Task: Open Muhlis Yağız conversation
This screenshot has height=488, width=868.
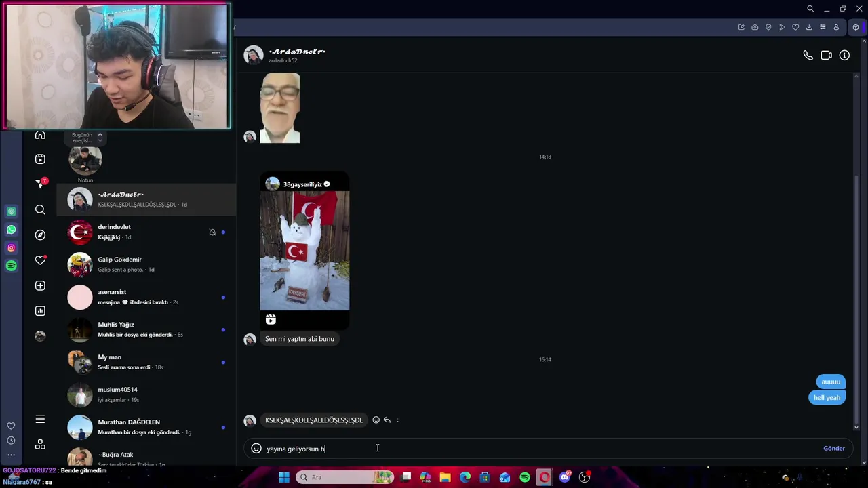Action: coord(146,329)
